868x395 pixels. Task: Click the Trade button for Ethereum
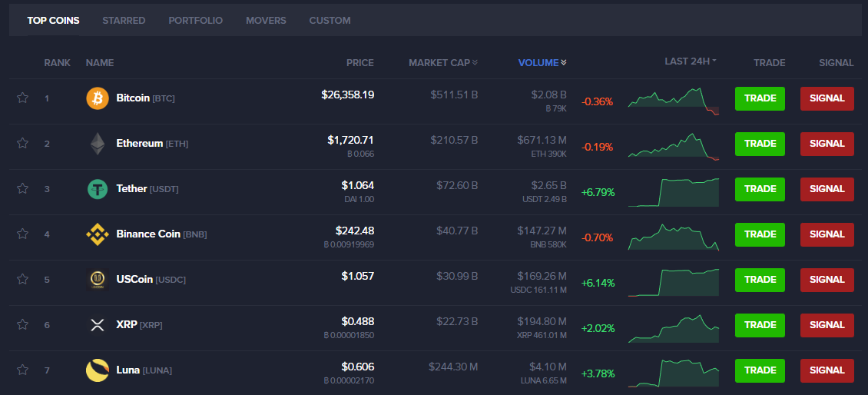[x=760, y=144]
